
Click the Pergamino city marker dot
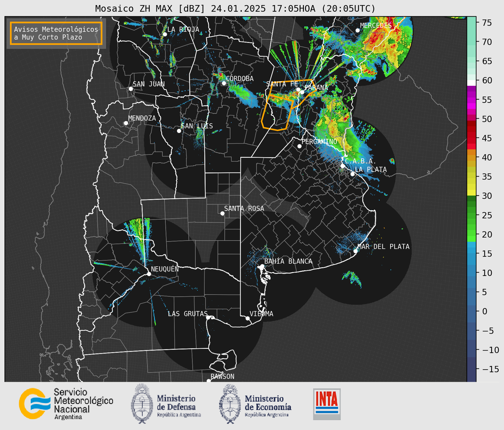(x=299, y=146)
